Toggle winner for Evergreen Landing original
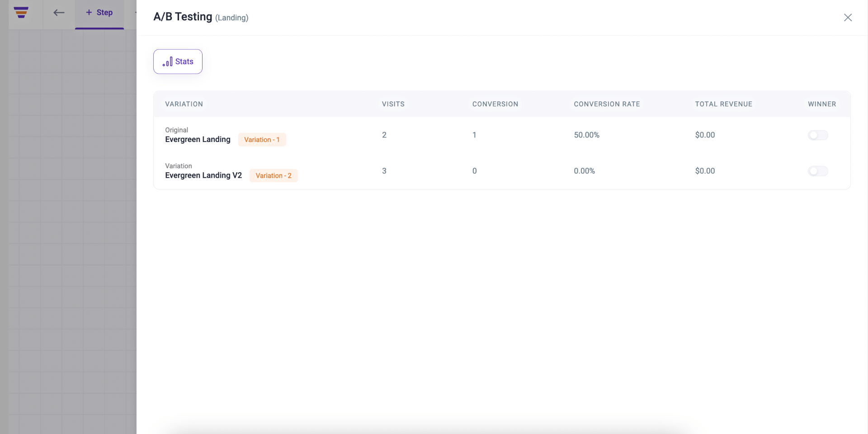The width and height of the screenshot is (868, 434). pos(818,135)
